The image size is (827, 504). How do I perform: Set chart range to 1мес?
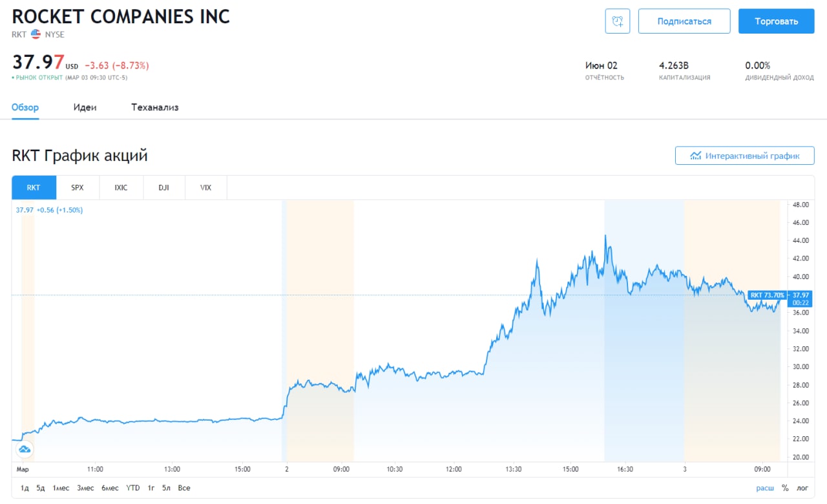pos(61,488)
